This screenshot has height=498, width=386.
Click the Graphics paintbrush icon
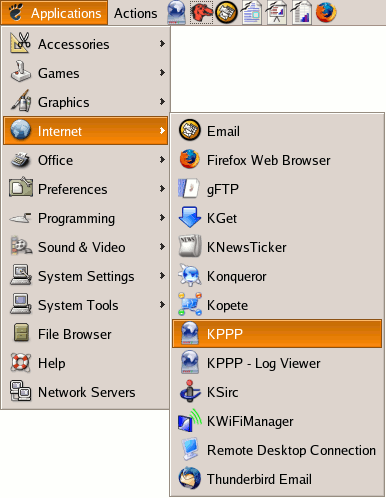coord(21,101)
